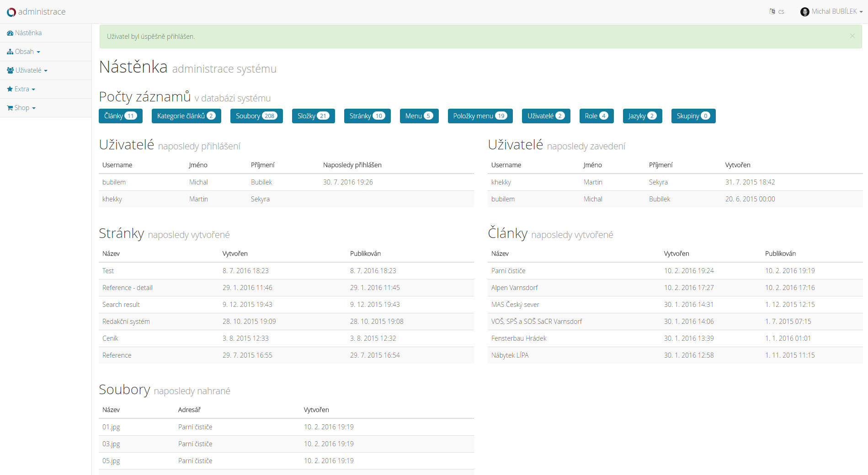Open the Kategorie článků 2 button
Image resolution: width=868 pixels, height=475 pixels.
coord(186,116)
